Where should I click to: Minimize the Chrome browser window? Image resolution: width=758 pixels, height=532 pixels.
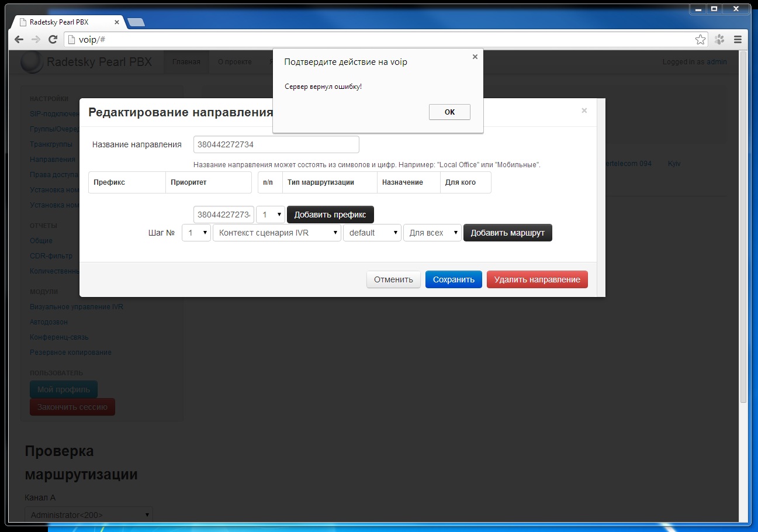point(698,9)
